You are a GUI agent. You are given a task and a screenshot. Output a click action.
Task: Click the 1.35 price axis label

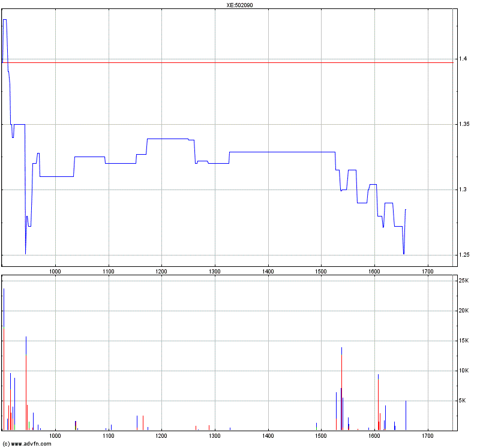pyautogui.click(x=464, y=124)
